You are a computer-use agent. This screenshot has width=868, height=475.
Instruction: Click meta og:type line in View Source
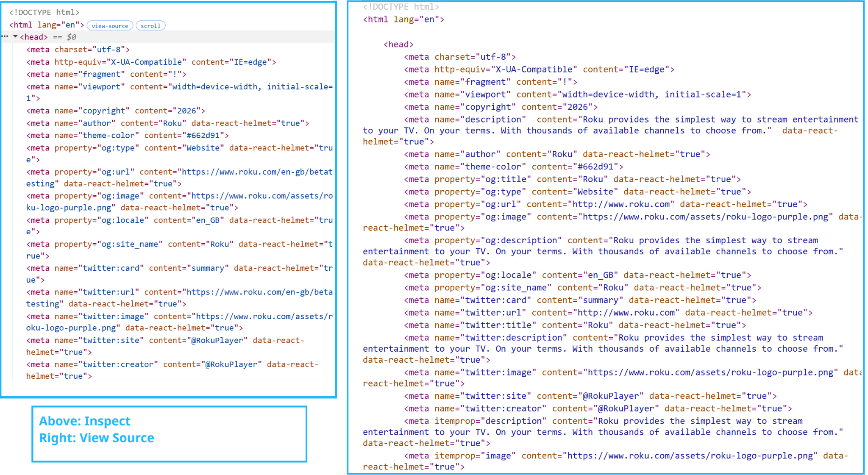coord(577,192)
